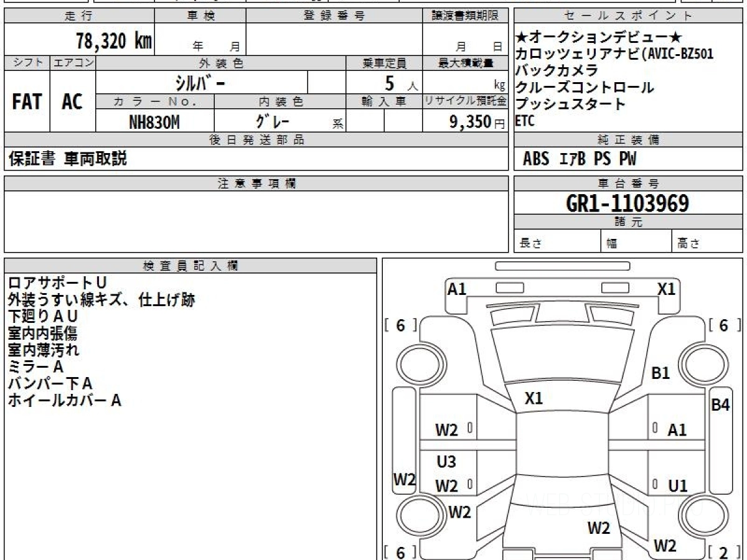Click the 車検 header cell
747x560 pixels.
pyautogui.click(x=200, y=16)
